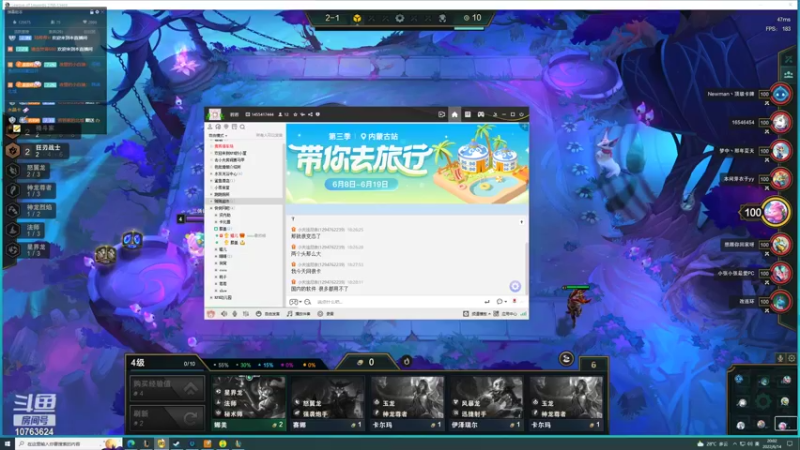Viewport: 800px width, 450px height.
Task: Click the highlighted own player avatar showing 100
Action: pos(776,212)
